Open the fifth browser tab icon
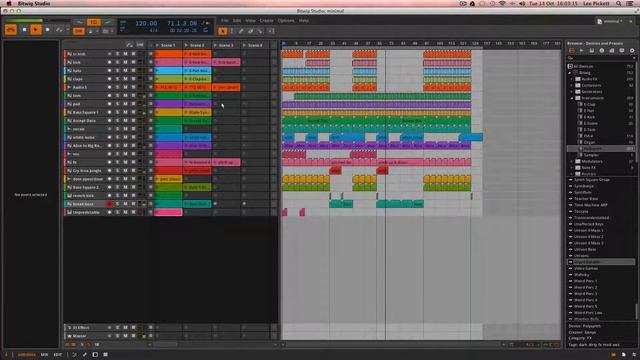Screen dimensions: 640x360 (611, 51)
